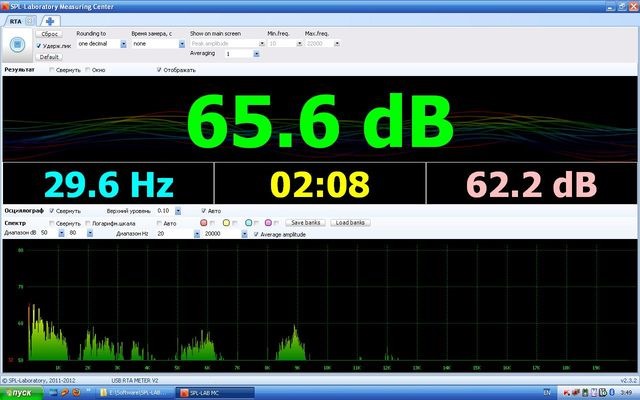The width and height of the screenshot is (640, 400).
Task: Switch to the E:\Software\SPL-LAB taskbar window
Action: 136,393
